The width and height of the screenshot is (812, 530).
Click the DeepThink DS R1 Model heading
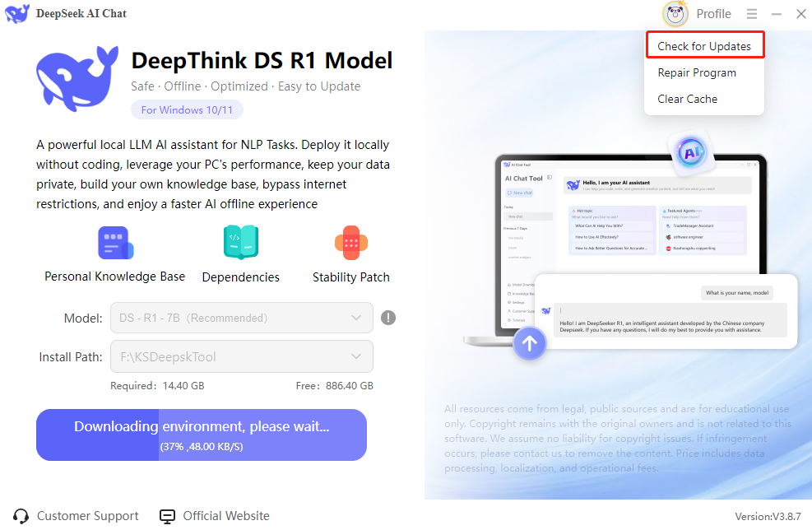click(262, 61)
